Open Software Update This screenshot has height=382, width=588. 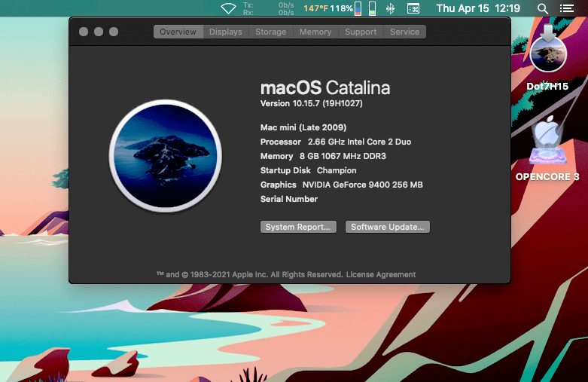388,227
